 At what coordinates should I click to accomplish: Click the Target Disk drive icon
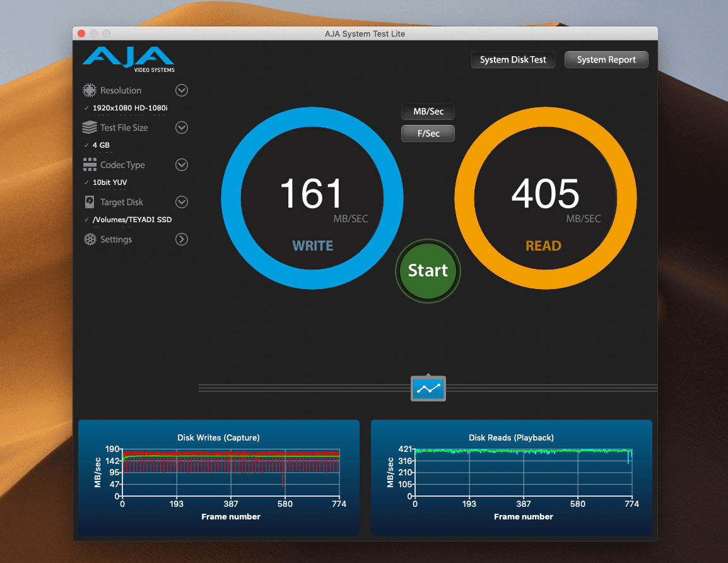pos(90,202)
